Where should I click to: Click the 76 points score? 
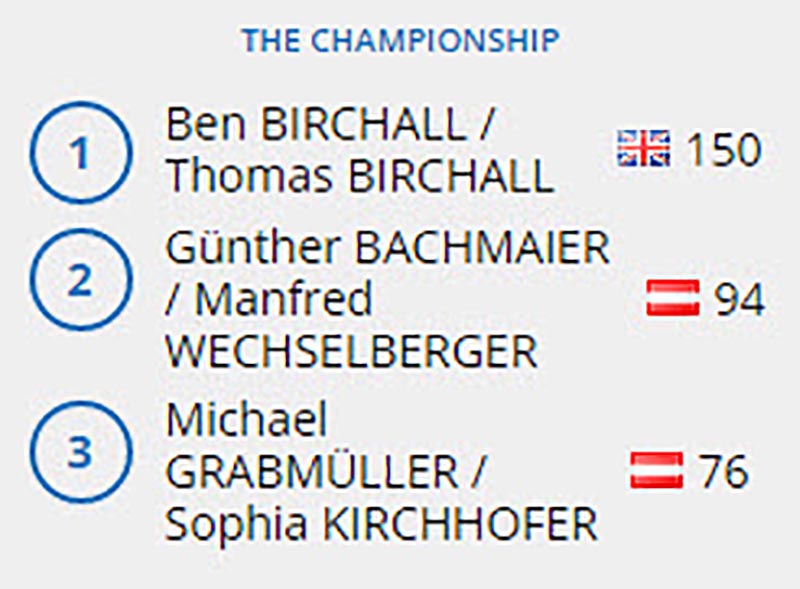click(723, 471)
